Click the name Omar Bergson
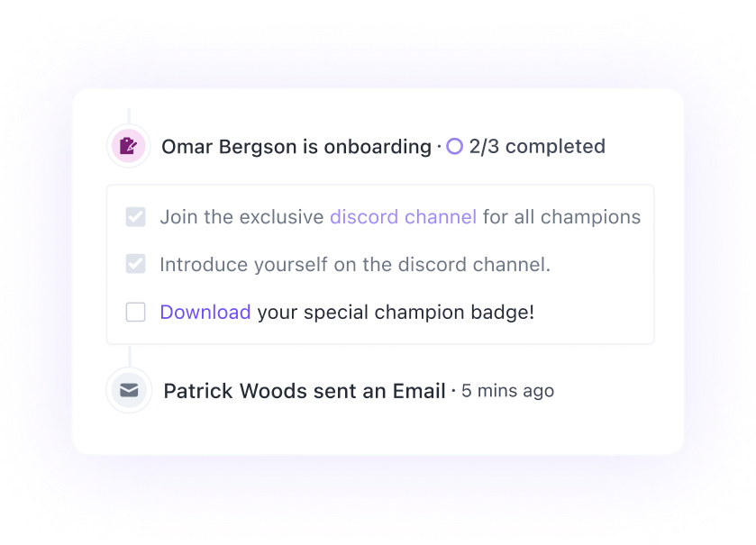 click(217, 146)
